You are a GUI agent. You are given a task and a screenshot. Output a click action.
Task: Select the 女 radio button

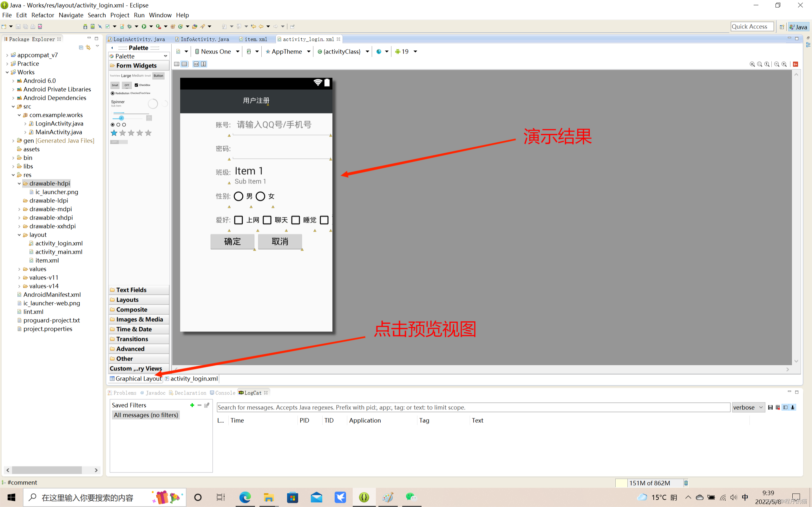click(260, 196)
